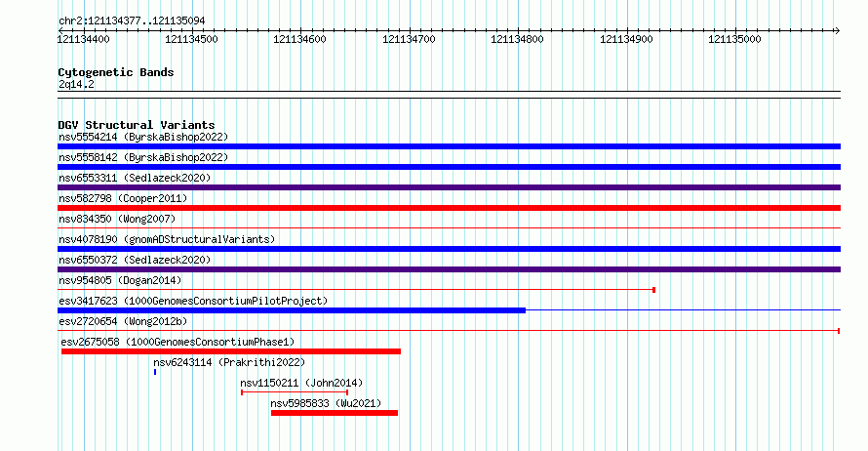Select the blue nsv4078190 variant bar

[449, 249]
